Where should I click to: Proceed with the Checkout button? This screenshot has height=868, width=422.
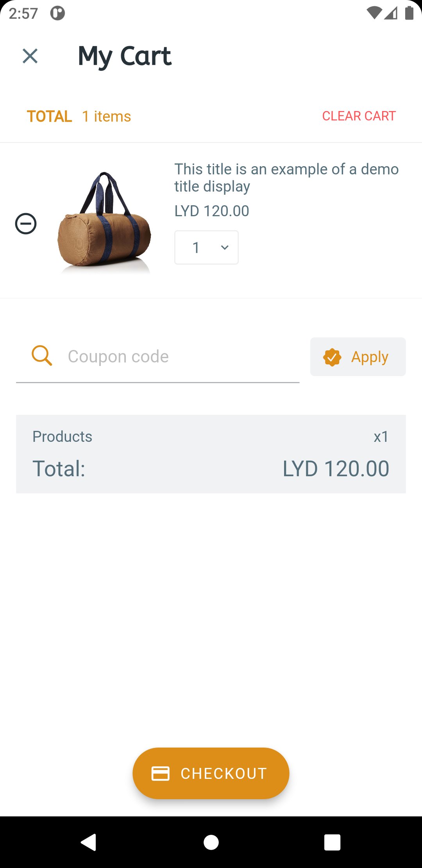(x=211, y=773)
